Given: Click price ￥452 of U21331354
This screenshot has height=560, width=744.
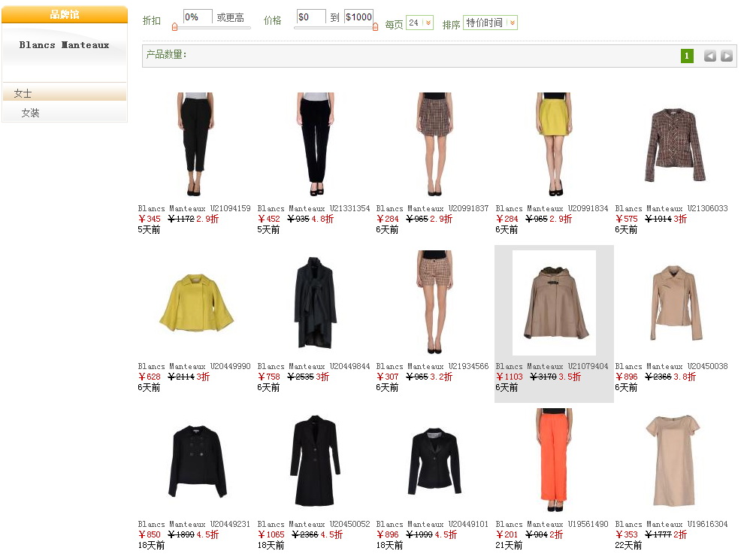Looking at the screenshot, I should (269, 219).
